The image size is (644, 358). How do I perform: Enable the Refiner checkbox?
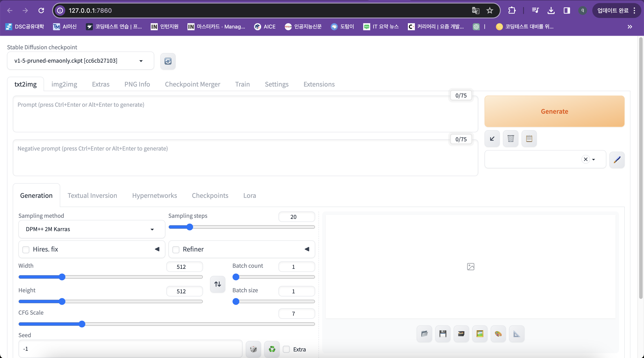176,250
